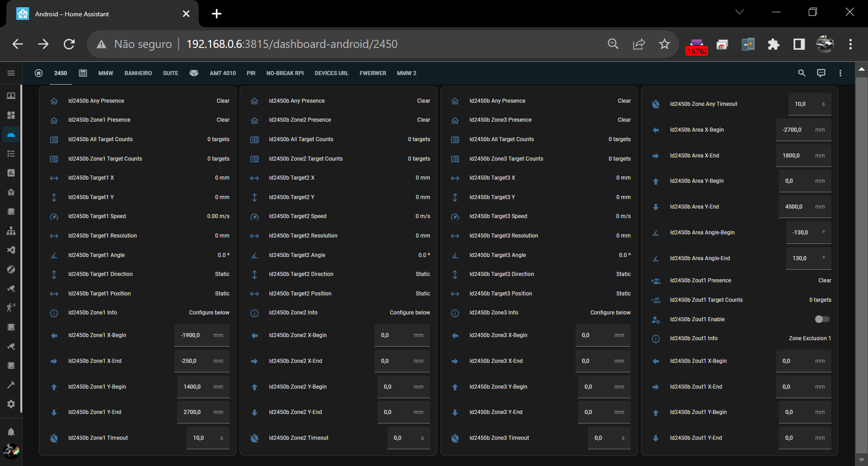Click the search icon in the top bar

802,73
